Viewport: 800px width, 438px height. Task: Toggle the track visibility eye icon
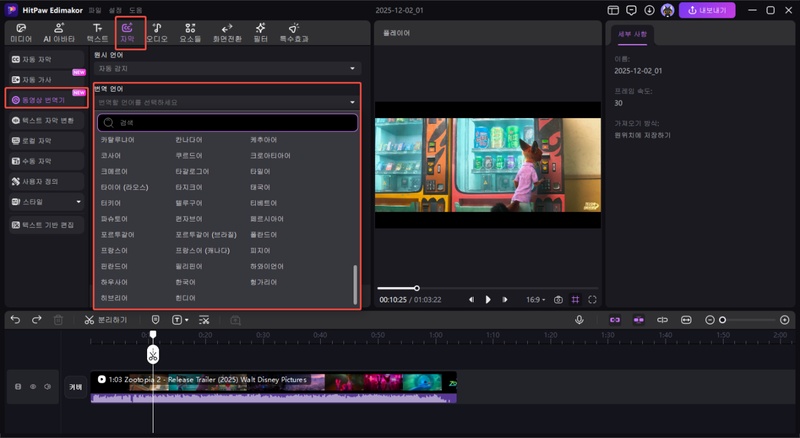[x=32, y=386]
